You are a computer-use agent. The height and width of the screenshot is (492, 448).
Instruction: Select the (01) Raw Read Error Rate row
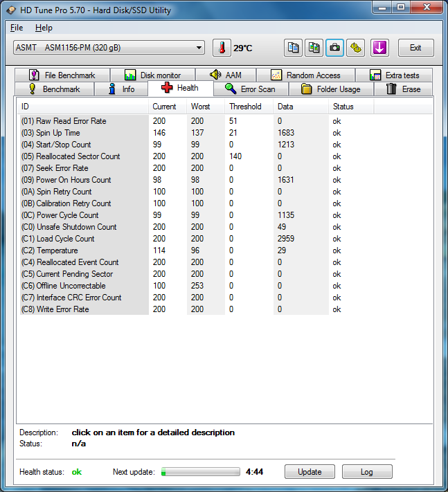pyautogui.click(x=197, y=121)
